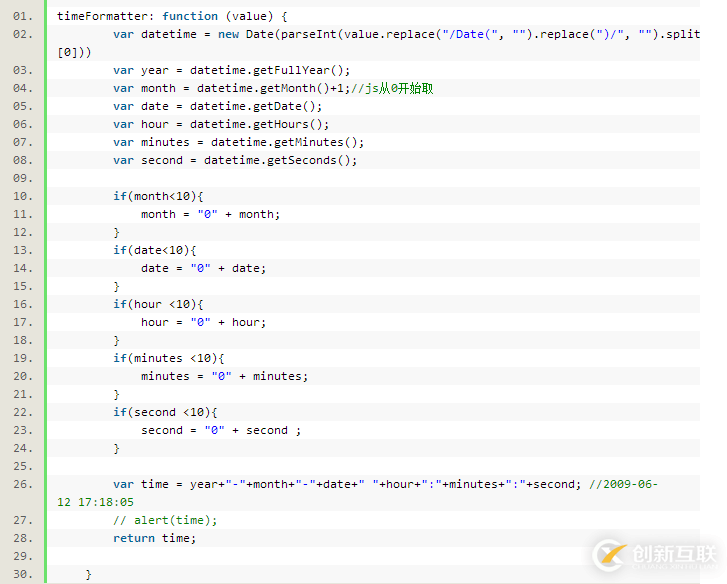Click 'var minutes = datetime.getMinutes();'
This screenshot has height=584, width=727.
point(238,142)
